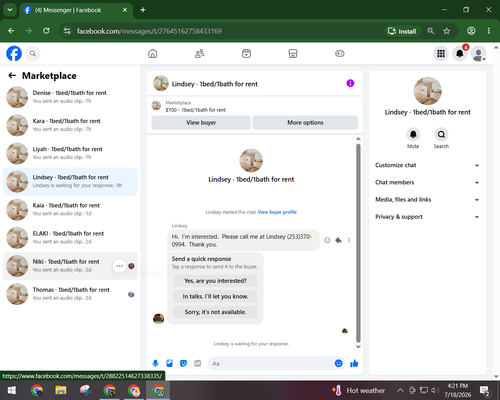
Task: Open the Chrome three-dot menu
Action: [x=489, y=31]
